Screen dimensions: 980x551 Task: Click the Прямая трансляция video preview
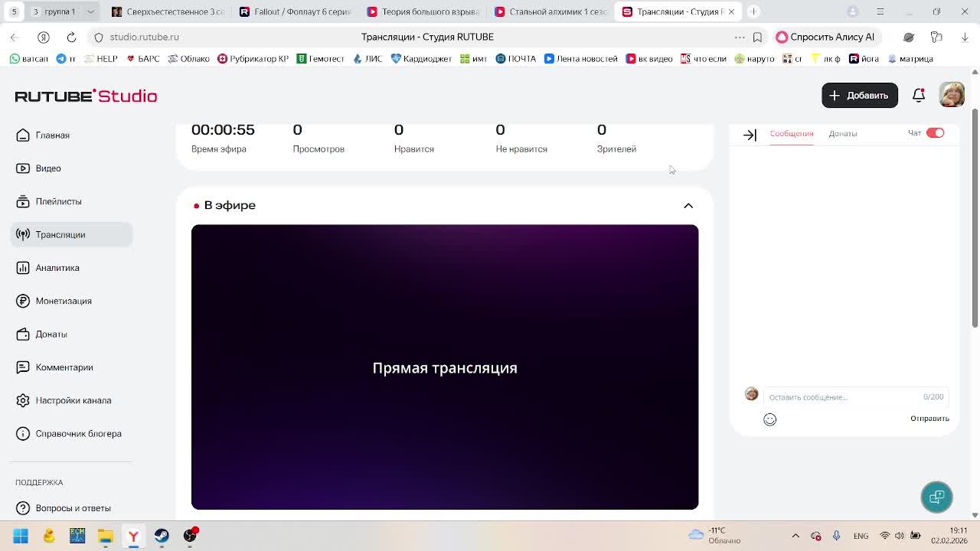coord(445,367)
